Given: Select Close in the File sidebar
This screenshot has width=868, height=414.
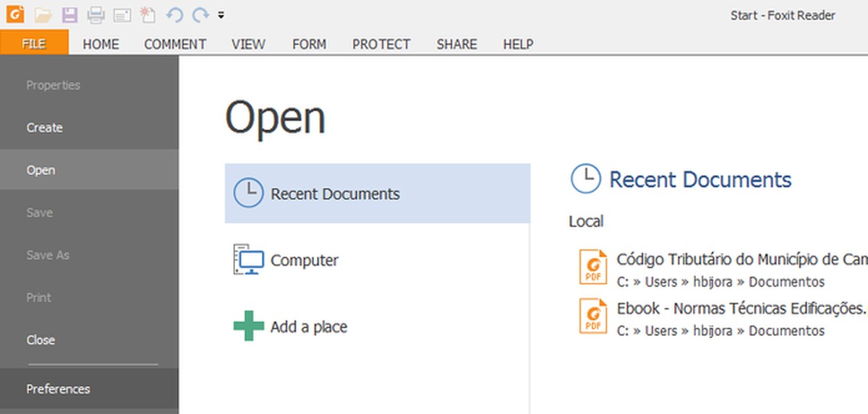Looking at the screenshot, I should pos(89,340).
